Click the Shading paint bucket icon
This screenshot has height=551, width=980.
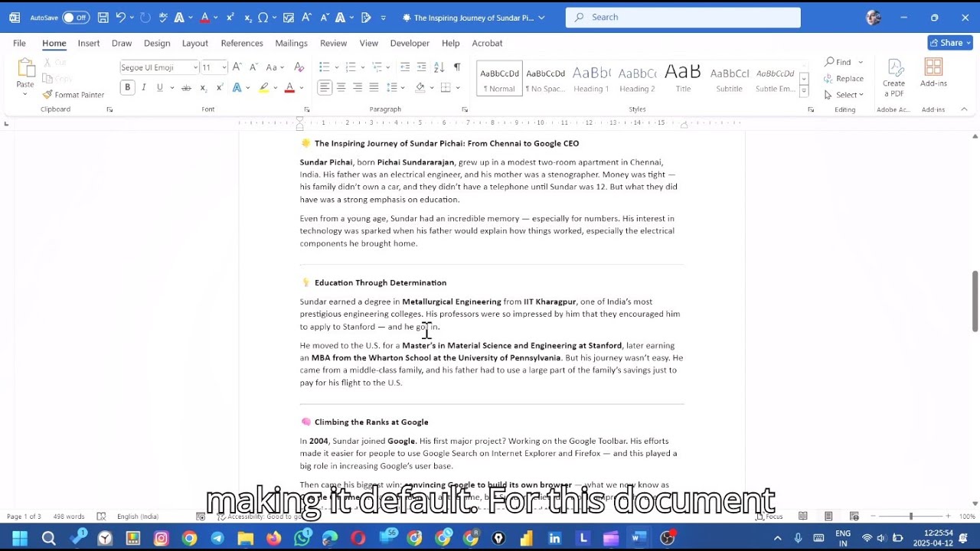tap(420, 87)
